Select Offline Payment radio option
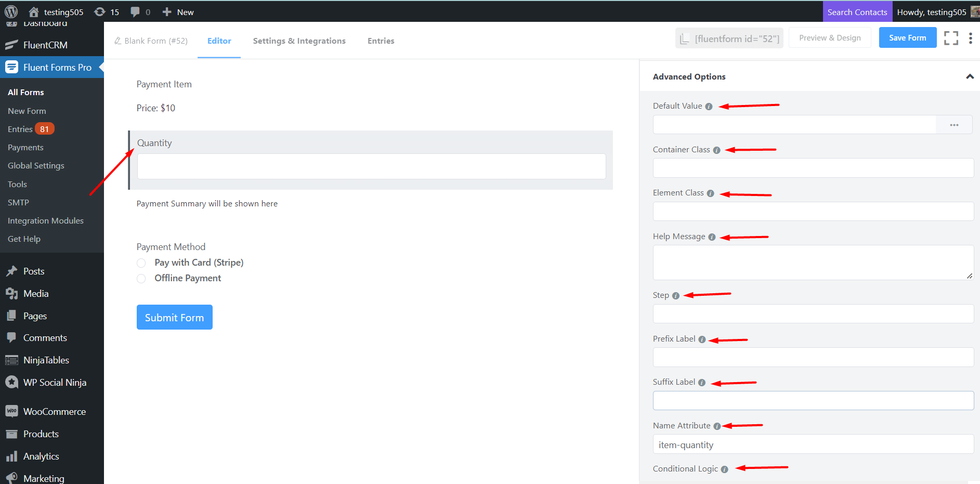 coord(141,279)
